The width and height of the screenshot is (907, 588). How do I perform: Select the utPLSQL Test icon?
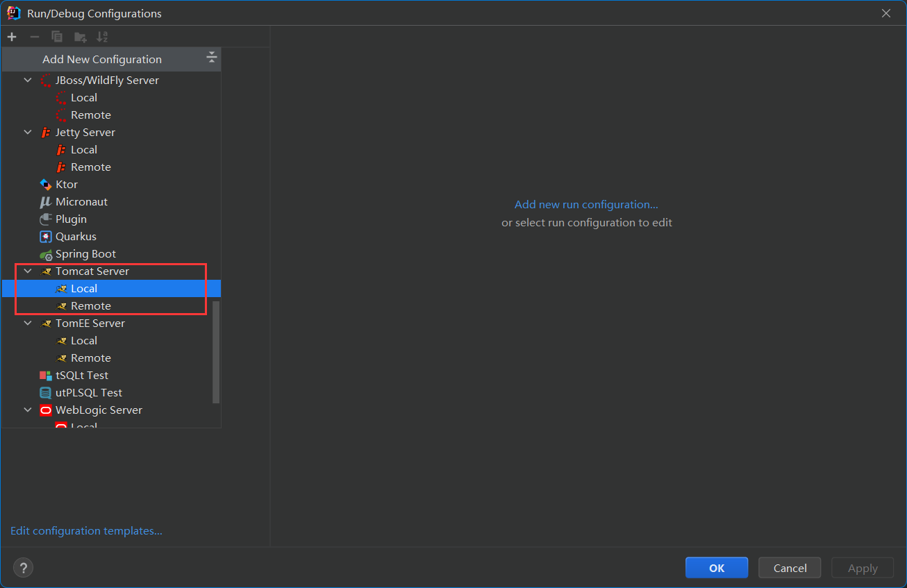46,393
